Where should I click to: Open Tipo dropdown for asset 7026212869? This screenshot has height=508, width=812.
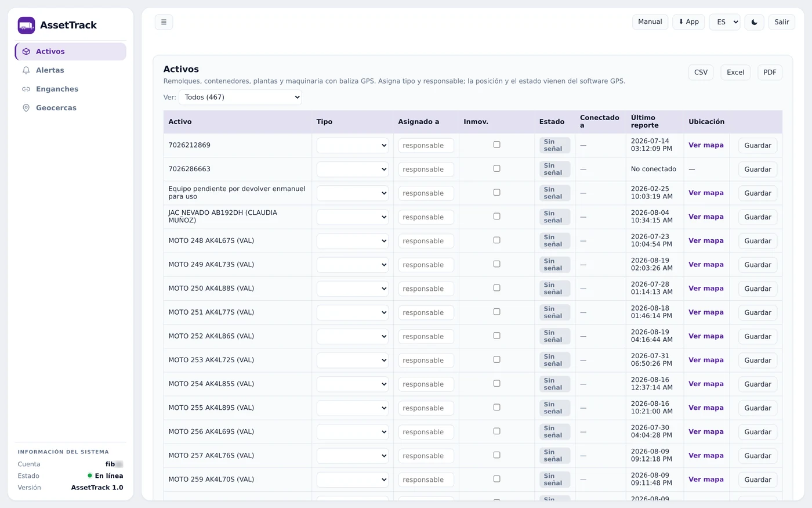[353, 146]
